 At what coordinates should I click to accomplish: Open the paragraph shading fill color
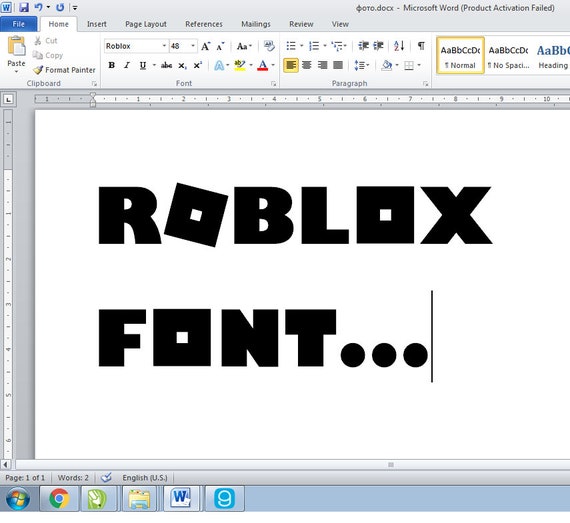point(387,65)
